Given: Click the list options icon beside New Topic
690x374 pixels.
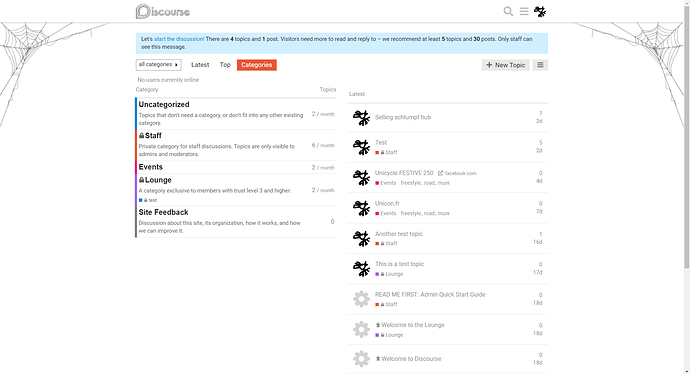Looking at the screenshot, I should pyautogui.click(x=540, y=65).
